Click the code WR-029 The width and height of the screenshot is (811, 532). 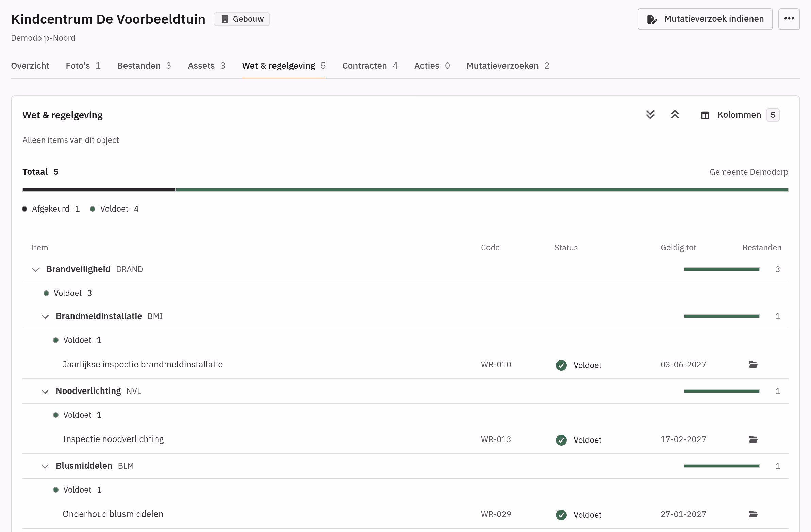496,514
